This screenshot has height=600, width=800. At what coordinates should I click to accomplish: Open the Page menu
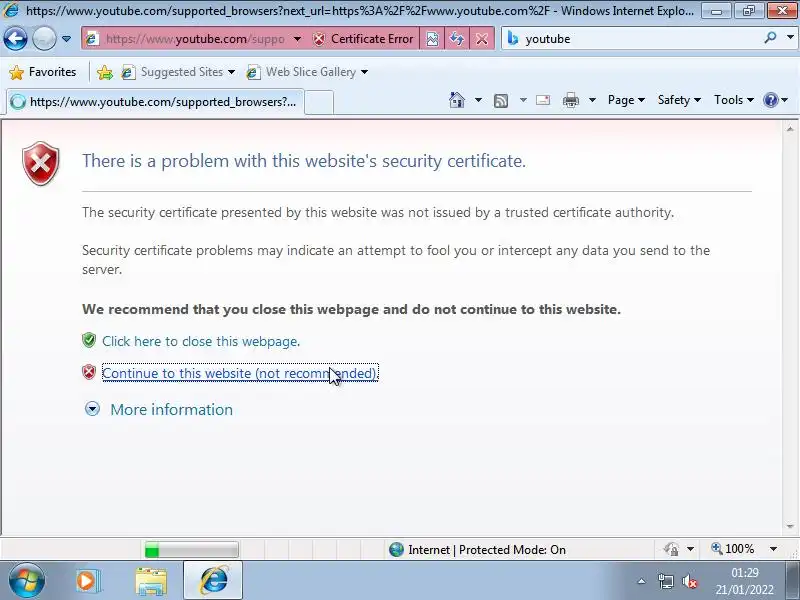click(x=626, y=100)
